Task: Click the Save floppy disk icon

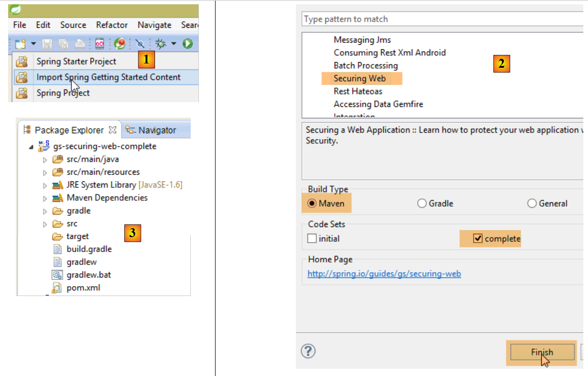Action: pos(47,44)
